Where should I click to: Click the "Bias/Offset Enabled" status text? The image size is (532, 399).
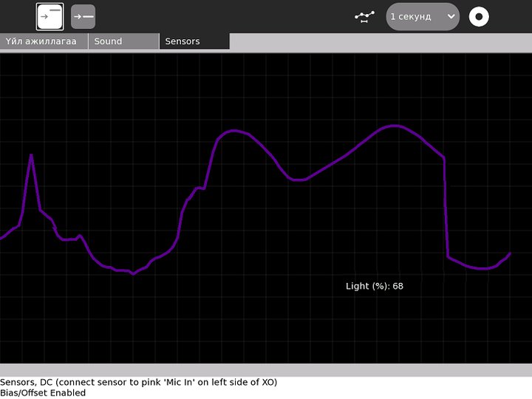(x=43, y=393)
